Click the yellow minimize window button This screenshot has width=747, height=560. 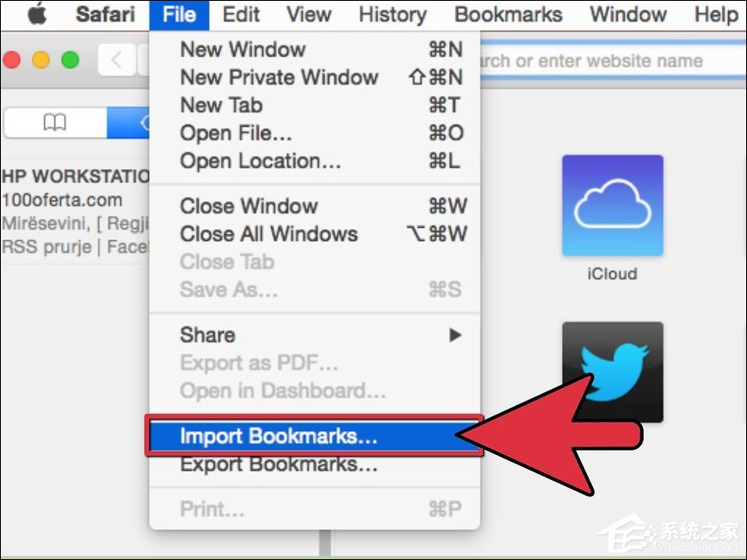coord(41,60)
